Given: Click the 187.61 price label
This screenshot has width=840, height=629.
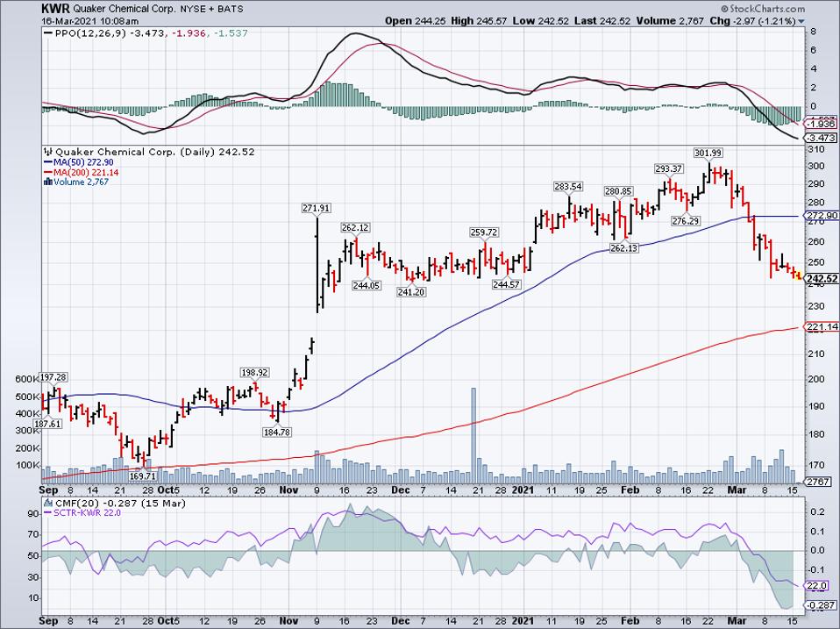Looking at the screenshot, I should pos(47,424).
